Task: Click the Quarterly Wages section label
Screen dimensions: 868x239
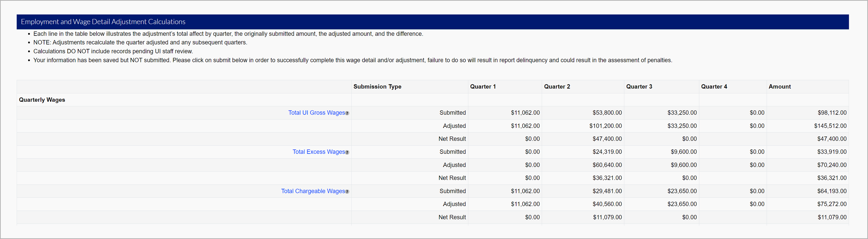Action: pyautogui.click(x=42, y=100)
